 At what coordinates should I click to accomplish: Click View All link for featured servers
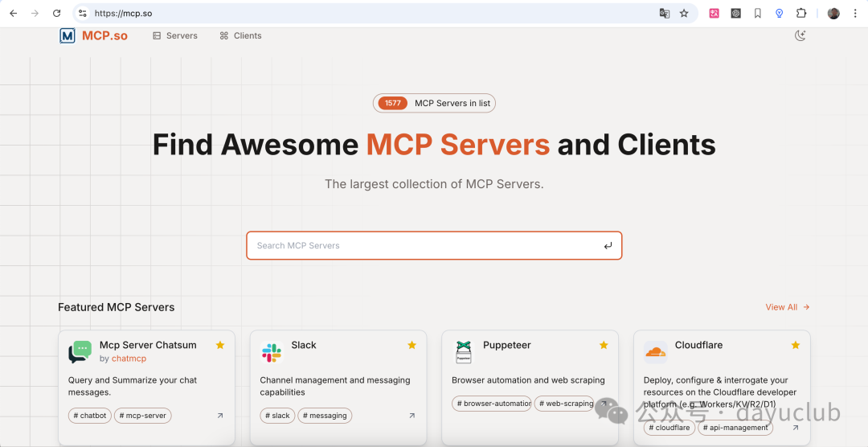point(787,307)
